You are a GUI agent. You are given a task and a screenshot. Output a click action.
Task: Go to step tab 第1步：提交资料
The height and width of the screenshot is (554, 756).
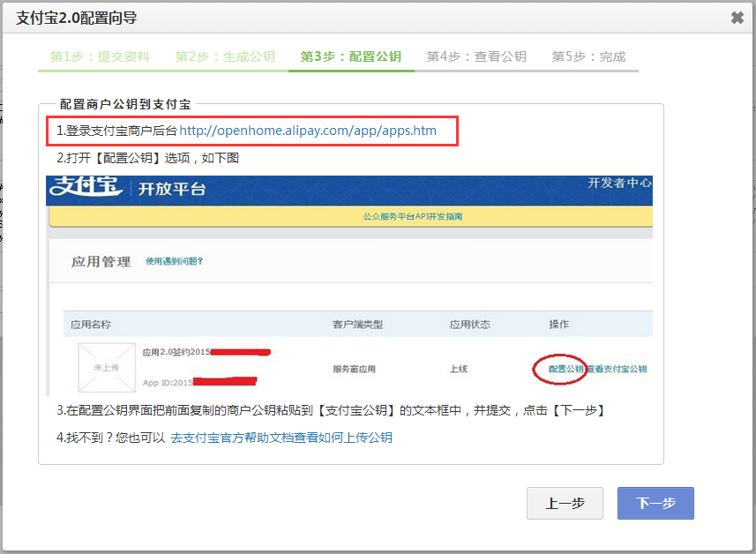(100, 56)
